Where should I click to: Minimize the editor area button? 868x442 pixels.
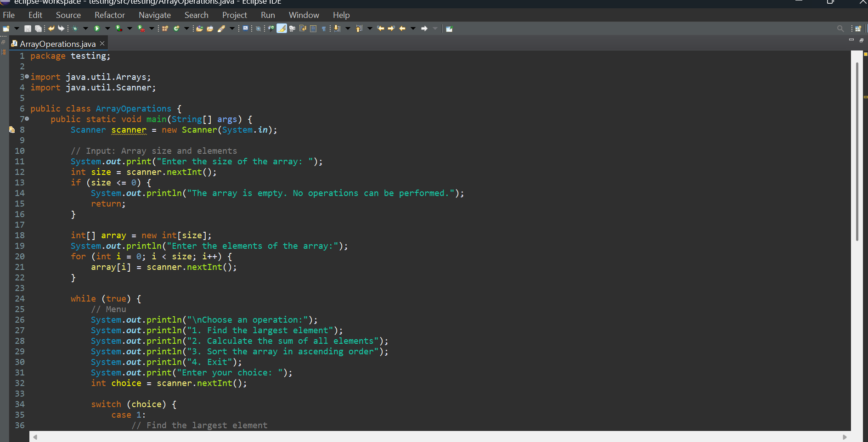pos(851,40)
